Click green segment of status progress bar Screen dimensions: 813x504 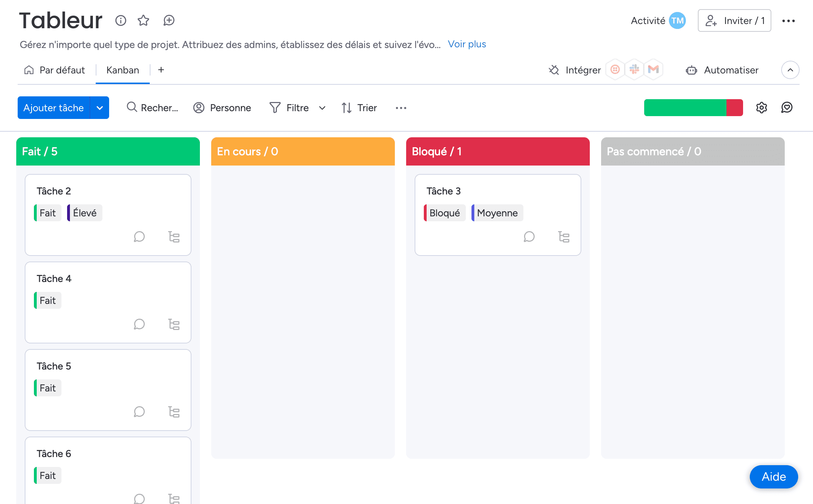click(x=685, y=108)
